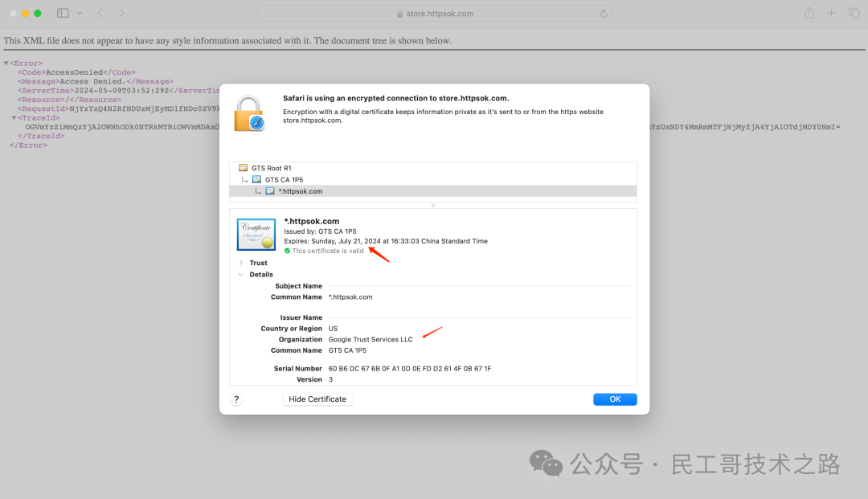Click the GTS CA 1P5 certificate icon
This screenshot has width=868, height=499.
coord(257,179)
